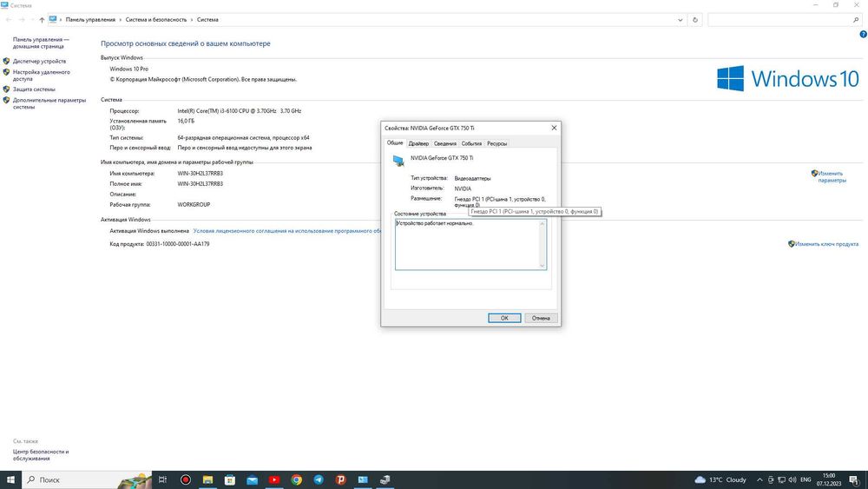The width and height of the screenshot is (868, 489).
Task: Open the notification center icon
Action: tap(855, 479)
